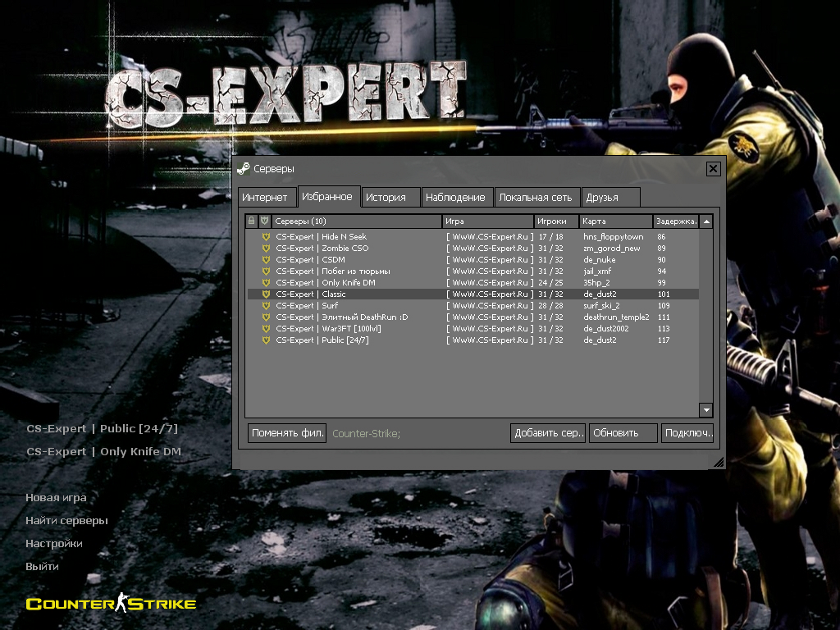Click the 17 / 18 players cell
840x630 pixels.
pyautogui.click(x=550, y=237)
